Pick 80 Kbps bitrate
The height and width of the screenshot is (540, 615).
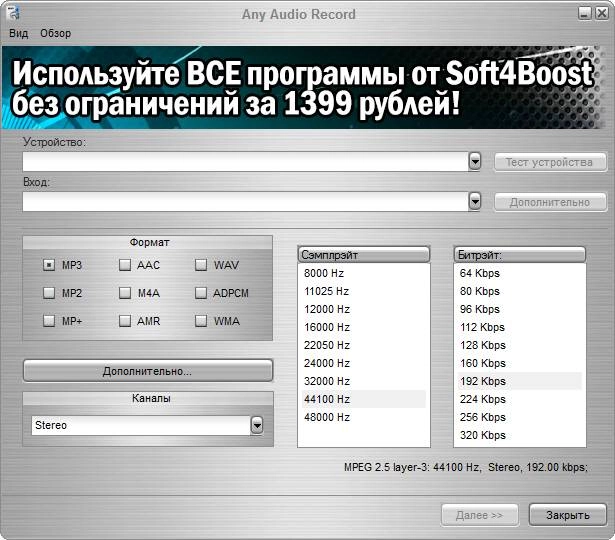pos(519,291)
